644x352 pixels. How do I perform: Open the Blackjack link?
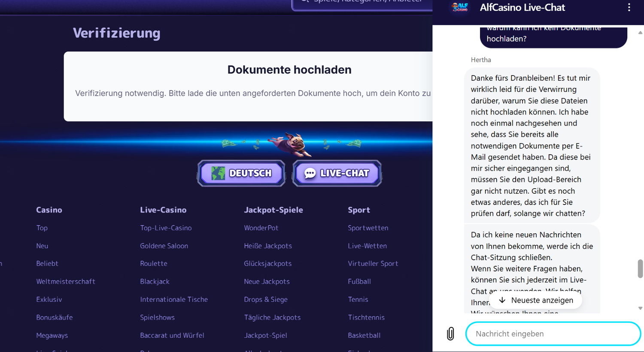click(155, 281)
